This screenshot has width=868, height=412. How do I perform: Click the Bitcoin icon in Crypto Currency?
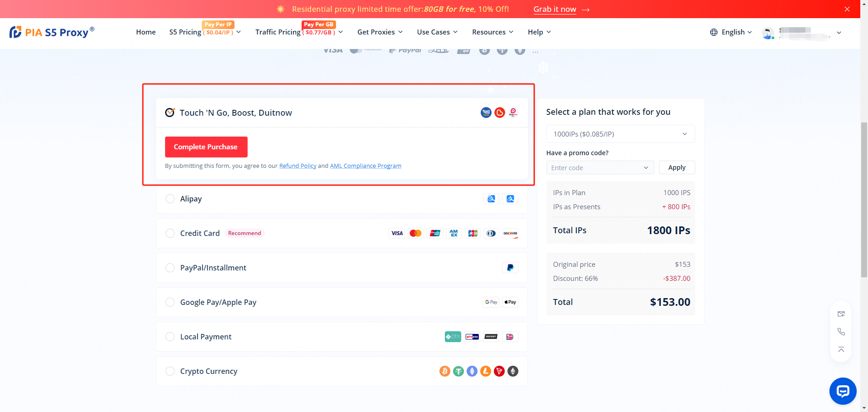pos(444,371)
